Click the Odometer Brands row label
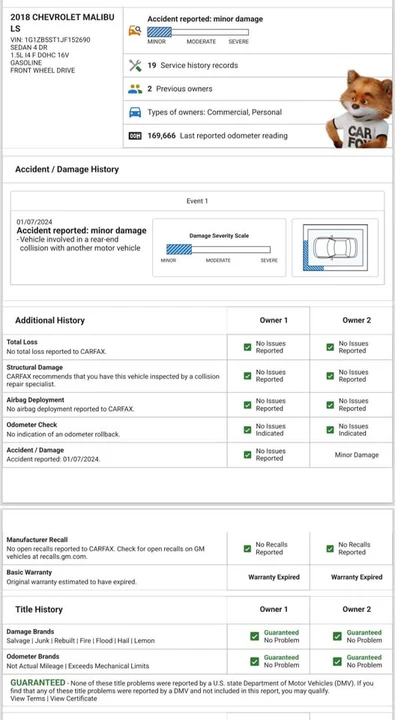This screenshot has height=720, width=395. 33,657
